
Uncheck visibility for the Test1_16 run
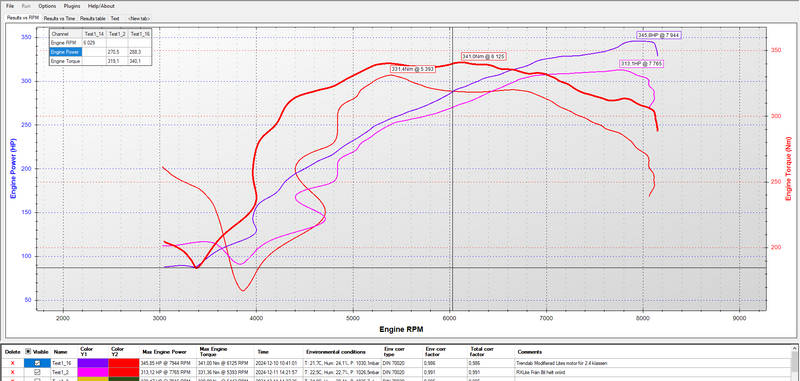(x=37, y=363)
